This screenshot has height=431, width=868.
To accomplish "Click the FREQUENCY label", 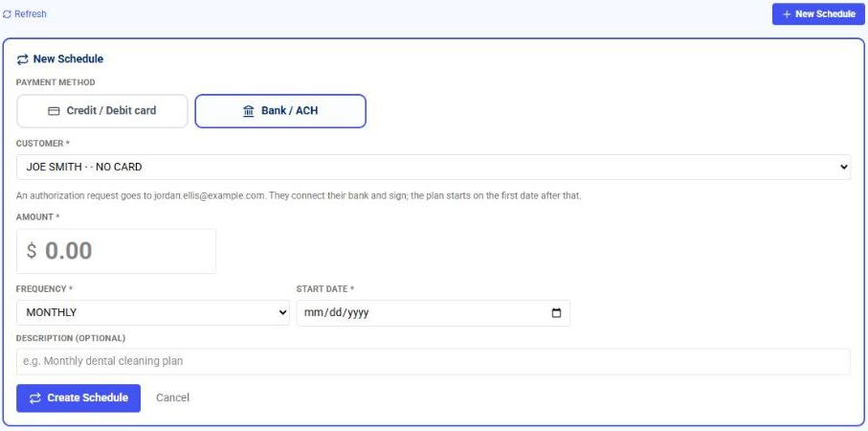I will click(x=44, y=289).
